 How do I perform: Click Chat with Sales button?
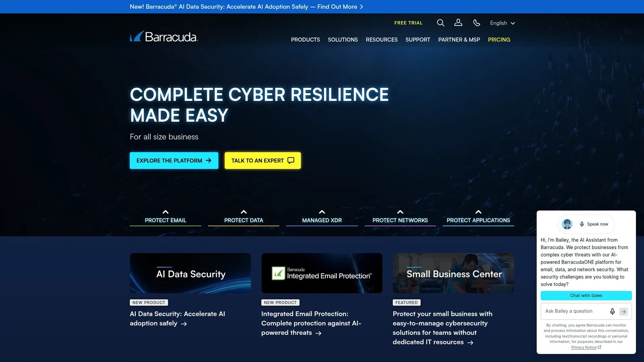click(x=586, y=296)
